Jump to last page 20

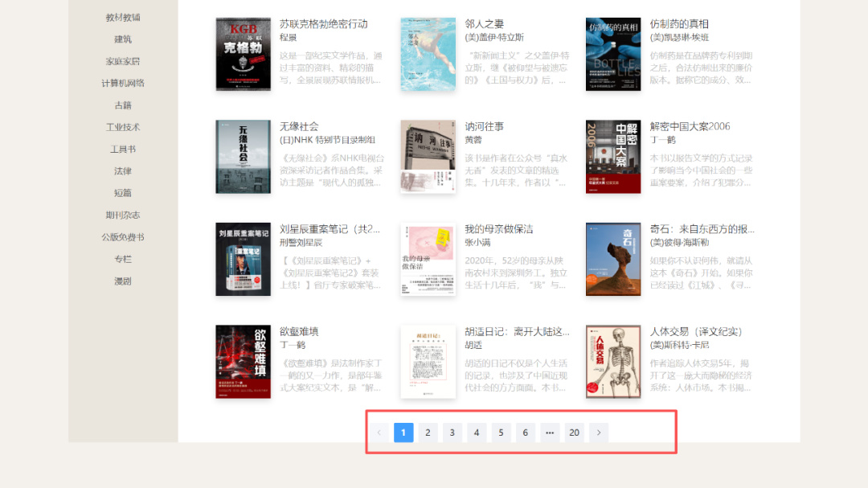point(574,433)
